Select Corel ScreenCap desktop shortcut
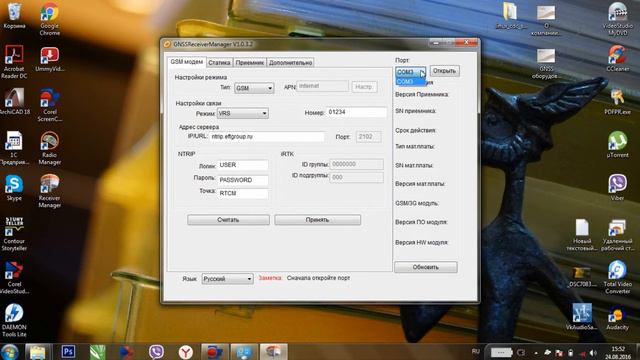 49,105
